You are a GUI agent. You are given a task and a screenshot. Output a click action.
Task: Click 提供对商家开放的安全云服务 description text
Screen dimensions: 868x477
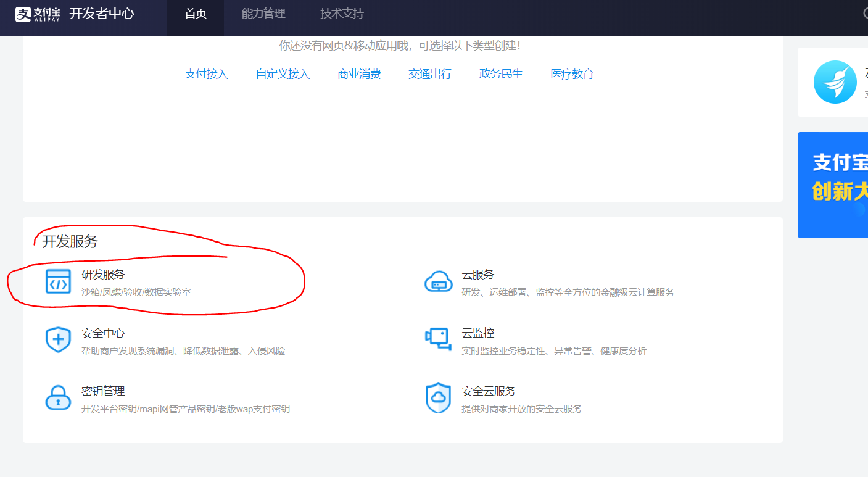(x=521, y=409)
